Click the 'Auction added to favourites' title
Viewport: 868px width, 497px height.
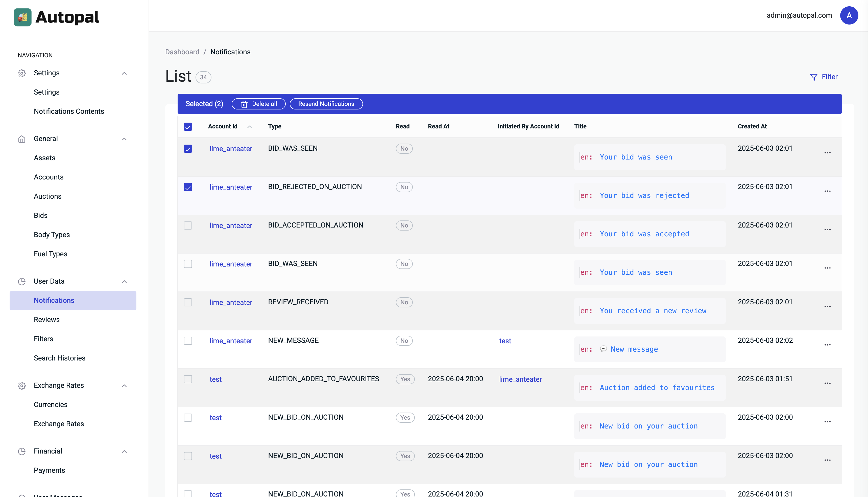click(x=657, y=388)
